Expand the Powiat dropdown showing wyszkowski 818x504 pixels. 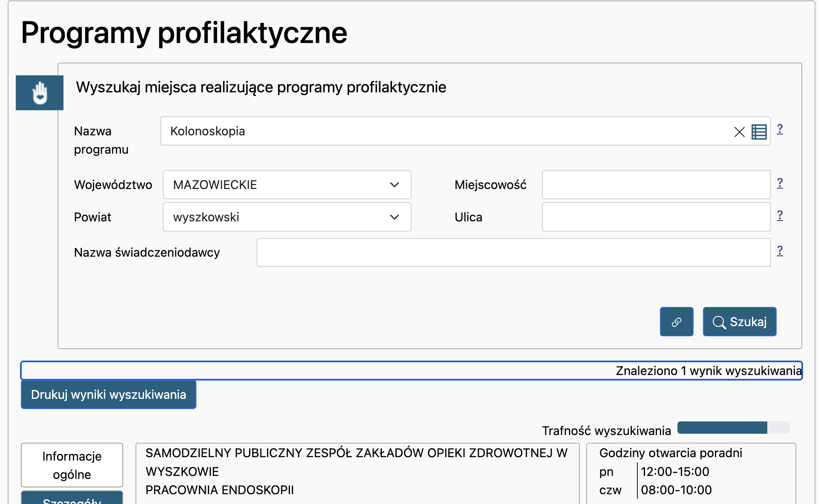(x=287, y=217)
